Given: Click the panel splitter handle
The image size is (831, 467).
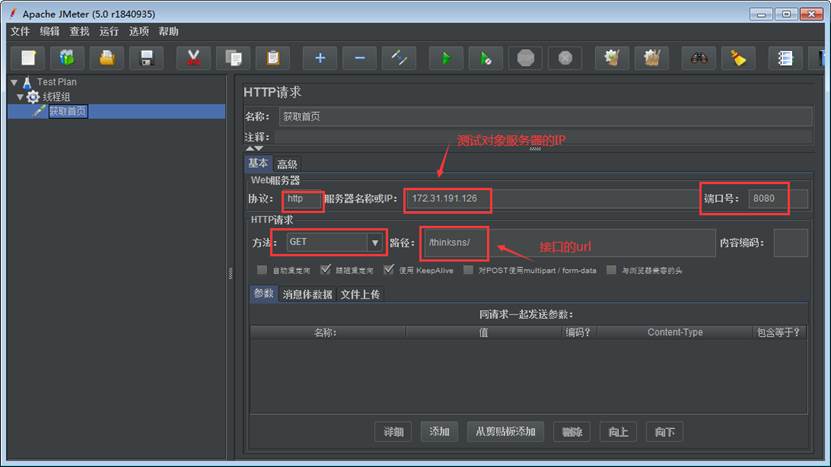Looking at the screenshot, I should pos(230,273).
